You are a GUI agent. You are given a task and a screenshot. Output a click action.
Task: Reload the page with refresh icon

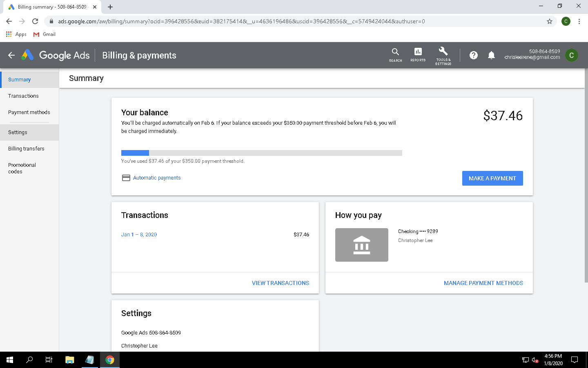[35, 21]
